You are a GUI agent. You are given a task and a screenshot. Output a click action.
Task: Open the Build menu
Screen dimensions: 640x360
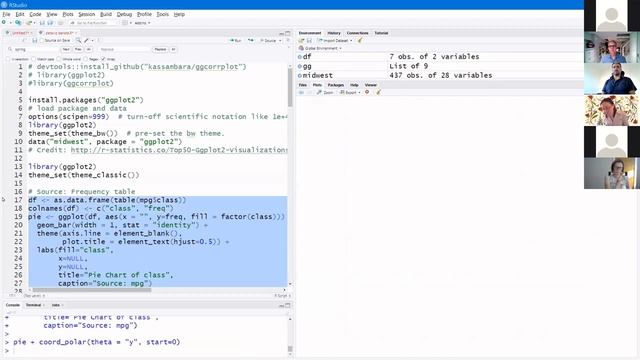106,14
